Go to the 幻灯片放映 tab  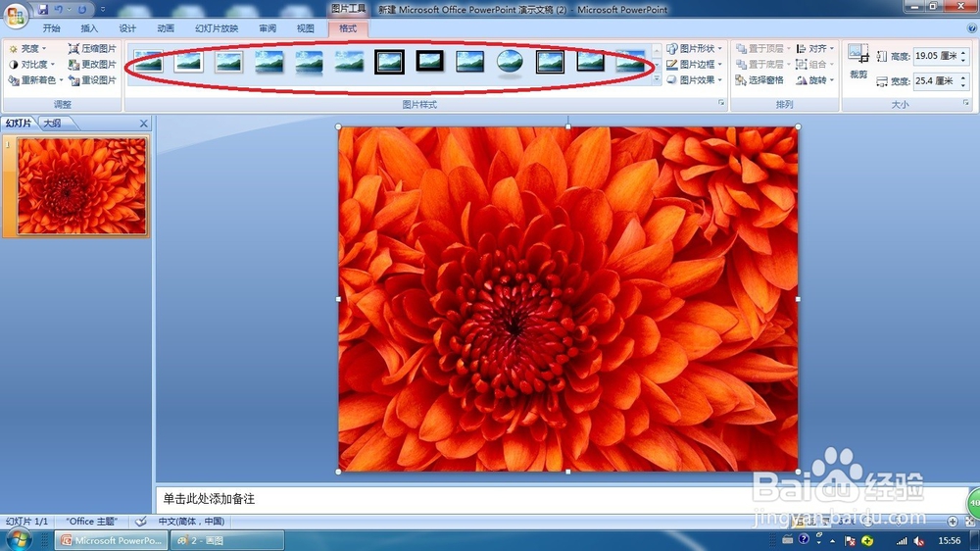217,28
